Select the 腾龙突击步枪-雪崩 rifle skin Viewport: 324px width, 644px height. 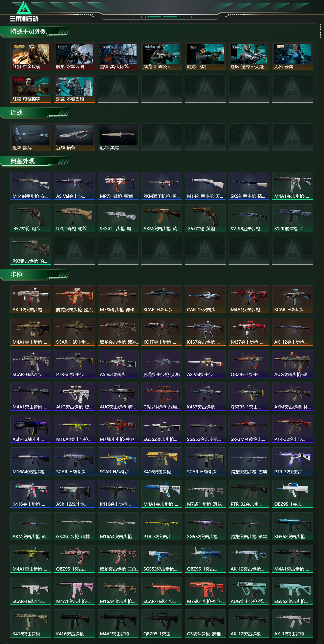point(249,461)
